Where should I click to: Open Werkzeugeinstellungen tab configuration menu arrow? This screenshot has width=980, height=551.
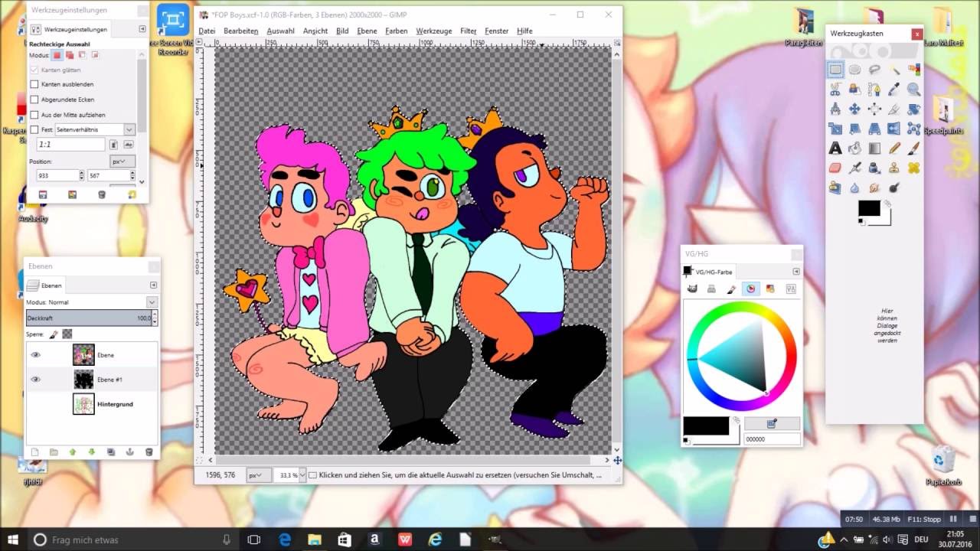(x=142, y=29)
